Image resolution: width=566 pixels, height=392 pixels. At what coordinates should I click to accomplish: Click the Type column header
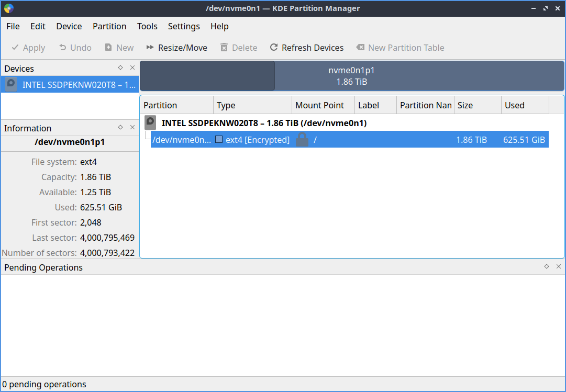[252, 105]
